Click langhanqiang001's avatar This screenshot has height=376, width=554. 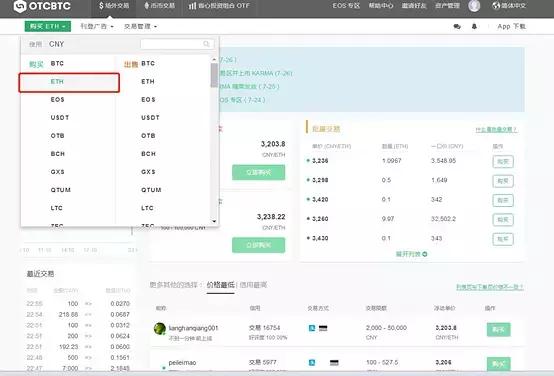[160, 329]
